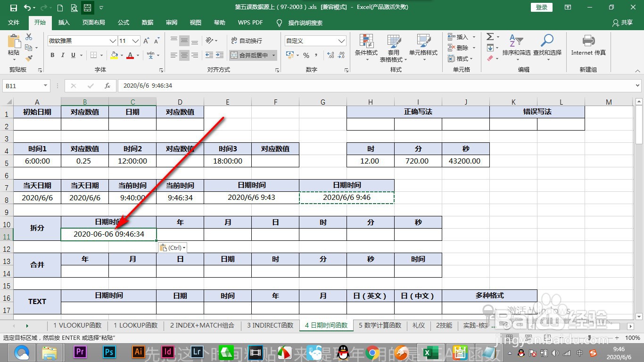This screenshot has height=362, width=644.
Task: Click the Cut scissors icon
Action: (x=29, y=37)
